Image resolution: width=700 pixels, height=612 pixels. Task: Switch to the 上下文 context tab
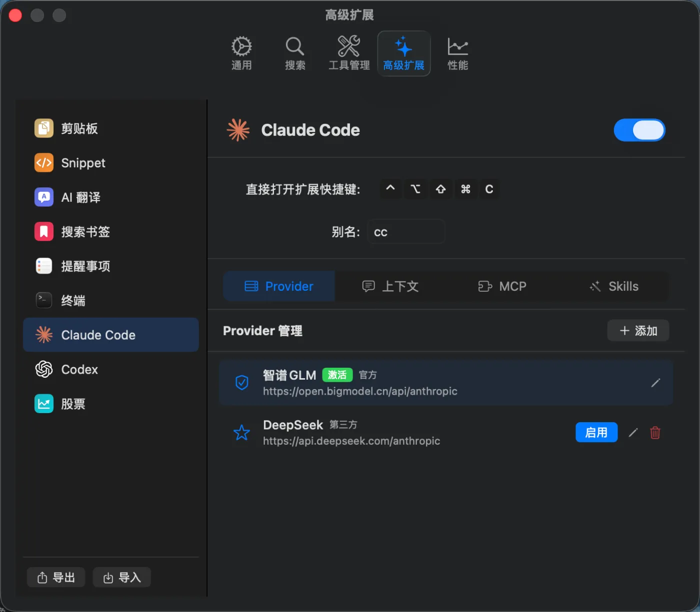[x=390, y=286]
